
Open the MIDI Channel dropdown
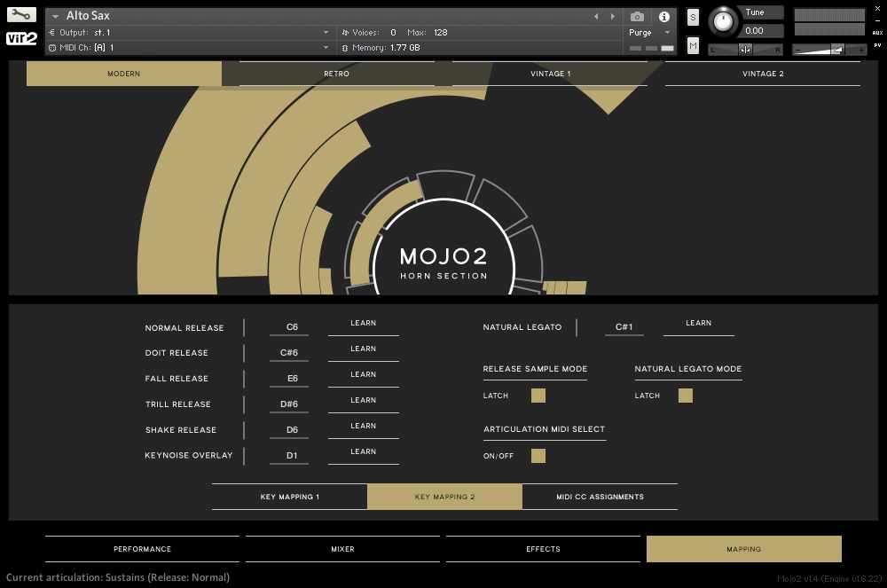point(177,47)
